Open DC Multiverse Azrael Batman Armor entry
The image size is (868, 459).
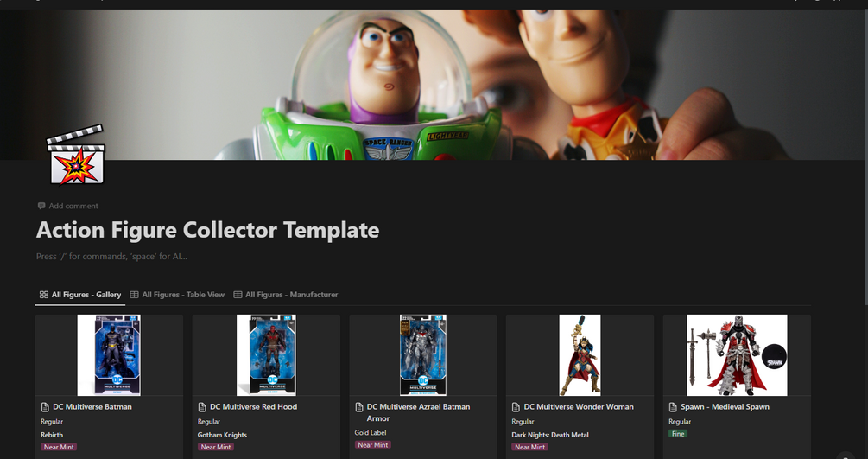[418, 412]
